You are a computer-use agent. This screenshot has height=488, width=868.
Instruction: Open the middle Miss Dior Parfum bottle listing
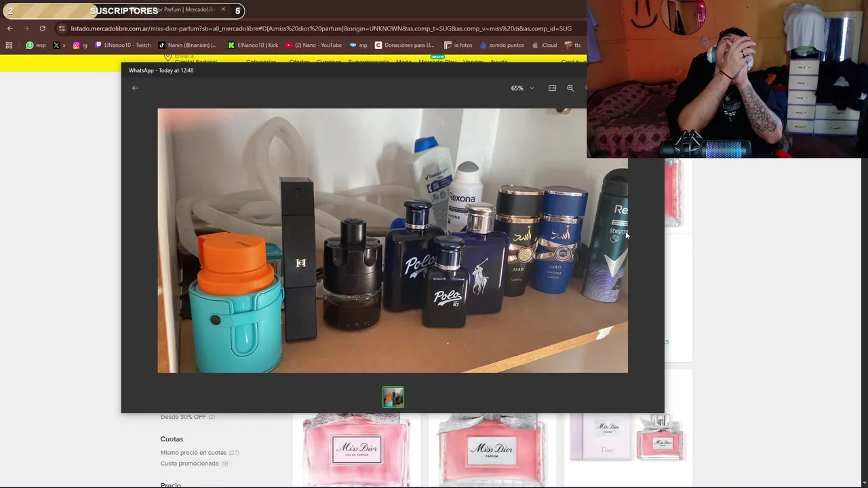click(x=492, y=449)
